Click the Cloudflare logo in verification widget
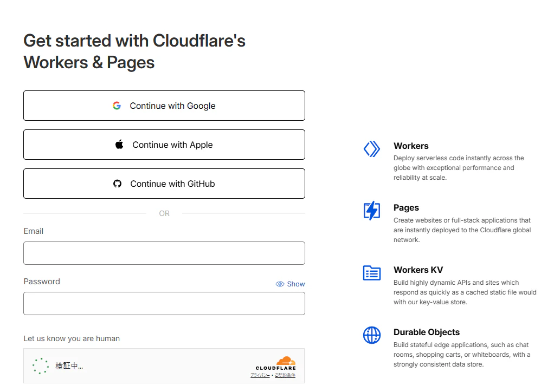The width and height of the screenshot is (541, 392). (x=276, y=363)
